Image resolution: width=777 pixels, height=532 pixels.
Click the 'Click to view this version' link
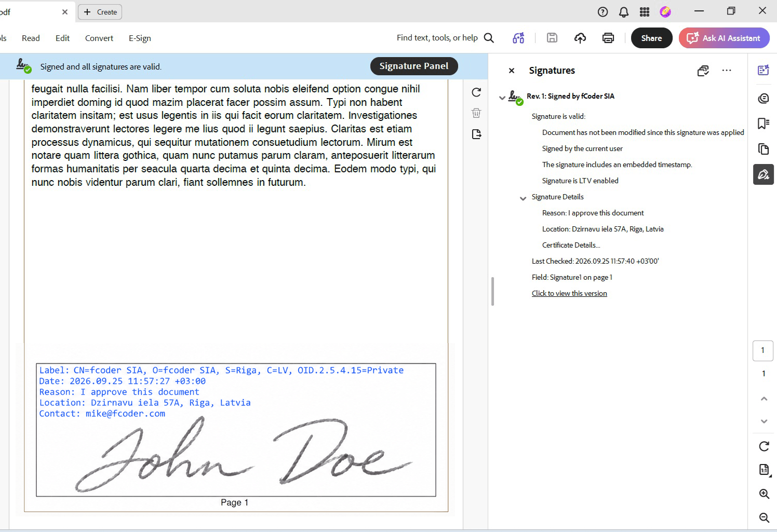coord(569,293)
